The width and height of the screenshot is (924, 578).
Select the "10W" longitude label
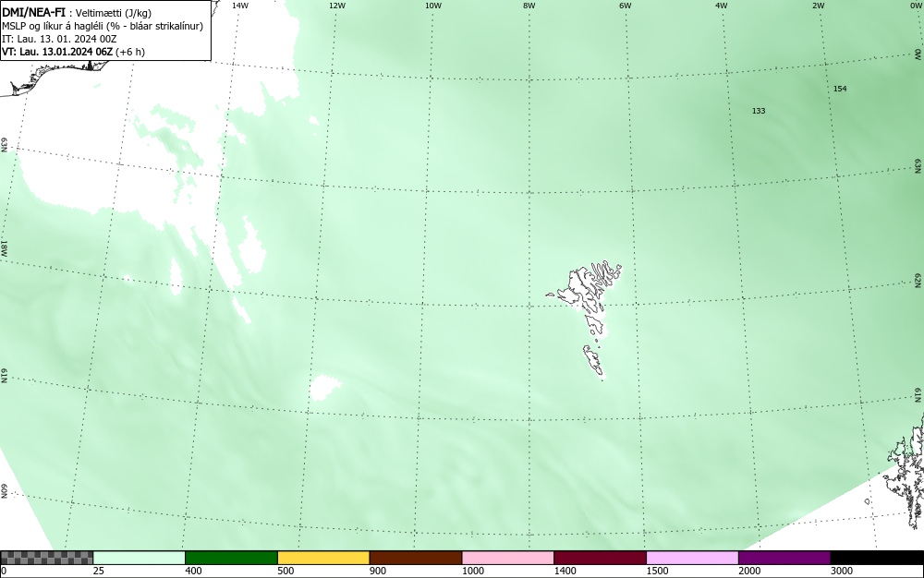pyautogui.click(x=433, y=6)
